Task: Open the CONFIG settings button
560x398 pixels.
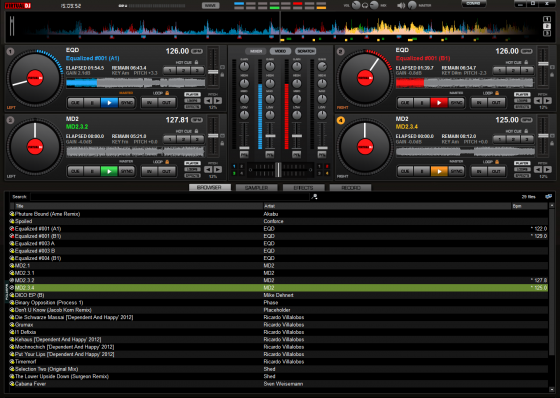Action: (473, 4)
